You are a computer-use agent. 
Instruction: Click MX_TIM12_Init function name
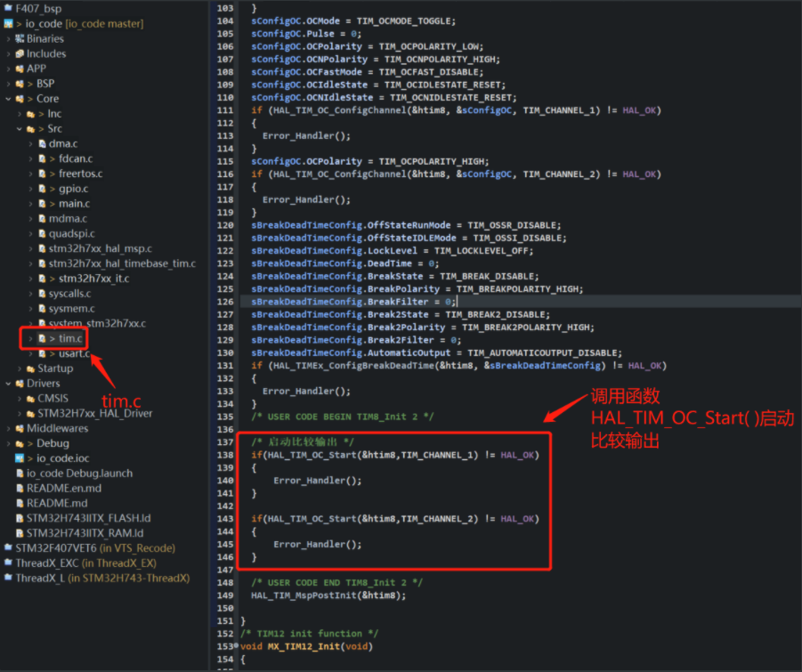304,646
